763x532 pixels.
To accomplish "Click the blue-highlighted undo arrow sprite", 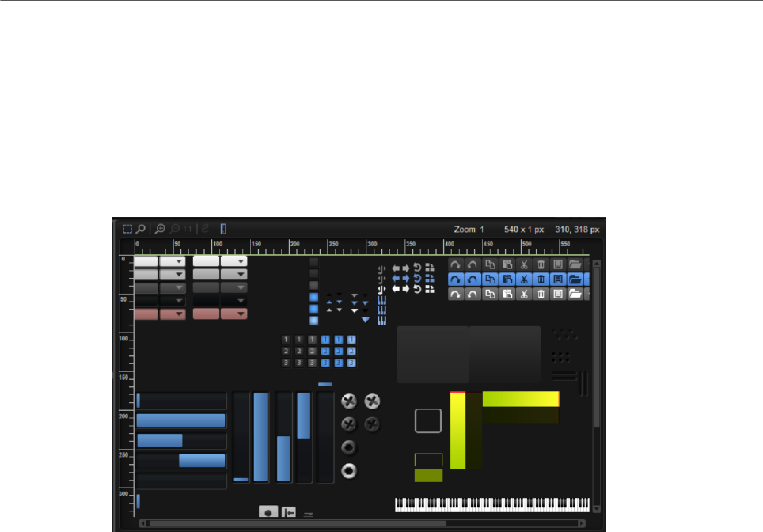I will pos(473,279).
